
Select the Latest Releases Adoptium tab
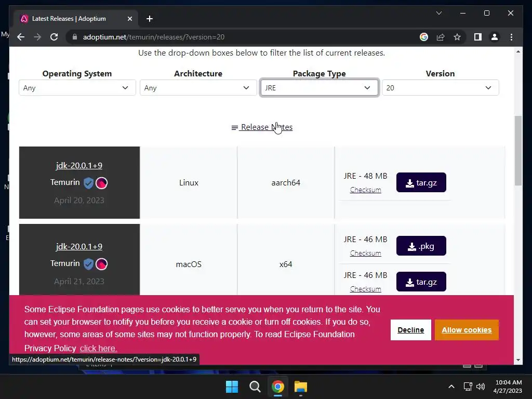[x=76, y=19]
